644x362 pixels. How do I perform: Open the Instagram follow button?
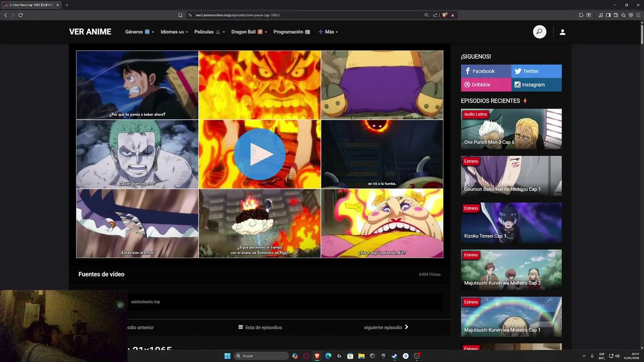click(x=536, y=84)
